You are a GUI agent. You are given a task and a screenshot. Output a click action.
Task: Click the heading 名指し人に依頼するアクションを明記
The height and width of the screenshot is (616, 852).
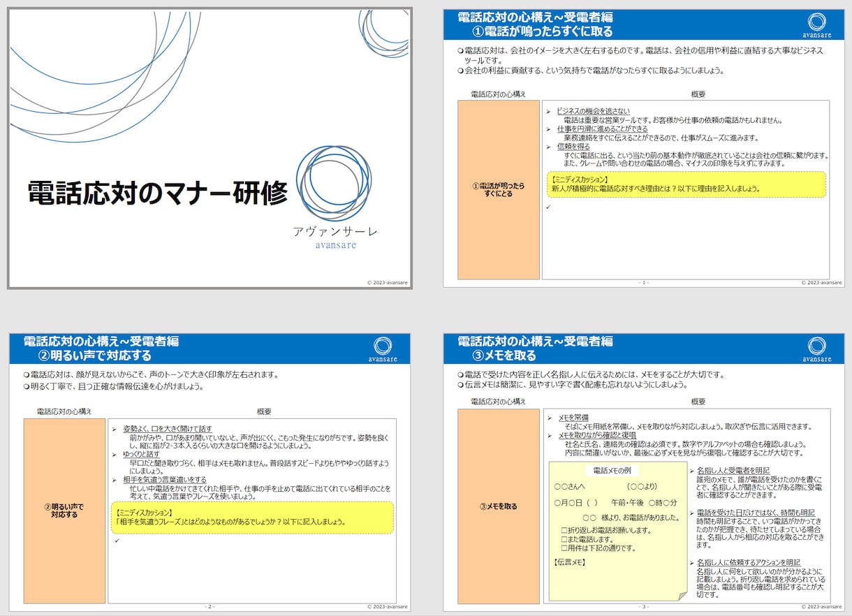pyautogui.click(x=748, y=563)
